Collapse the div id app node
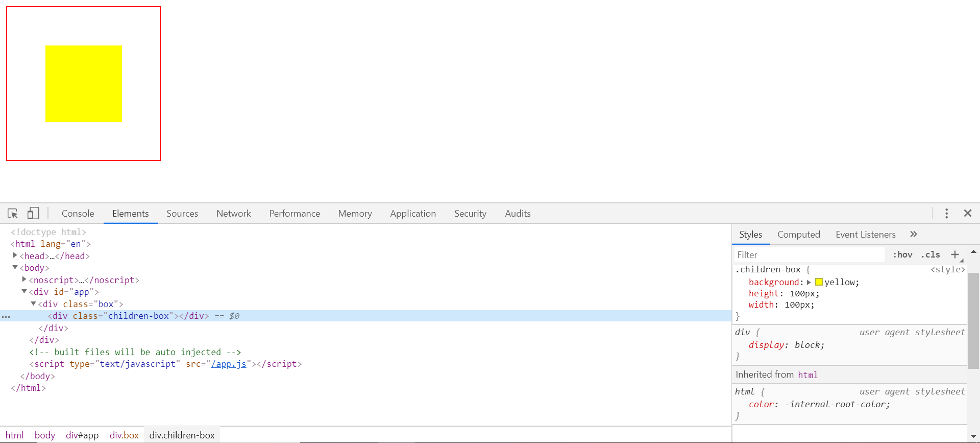980x443 pixels. click(x=24, y=291)
